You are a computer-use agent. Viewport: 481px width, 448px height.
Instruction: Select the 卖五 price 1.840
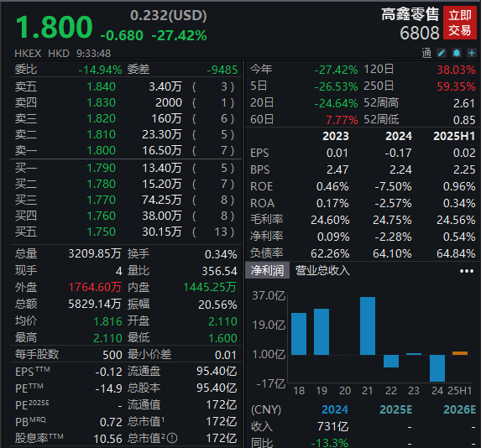pos(102,86)
